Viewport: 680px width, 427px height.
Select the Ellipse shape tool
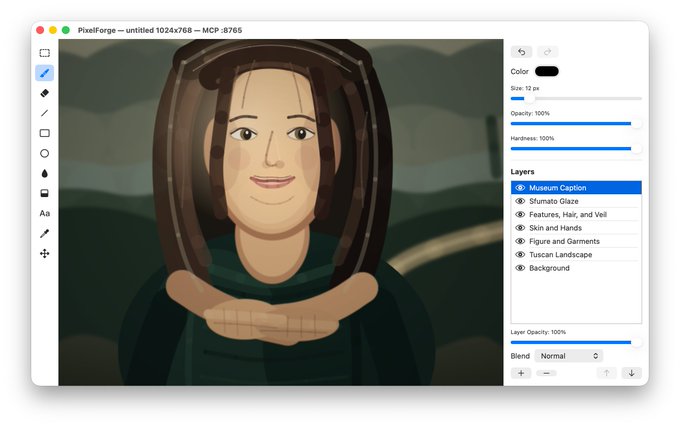[x=45, y=153]
